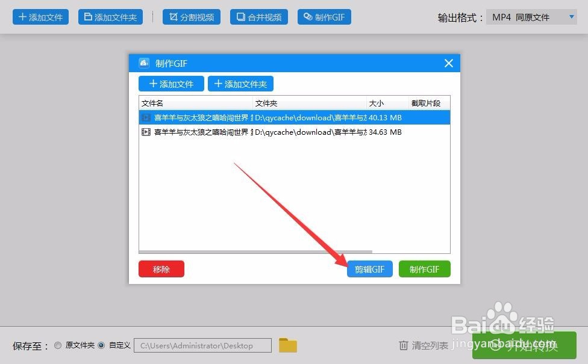Click the film icon of the 34.63 MB file

click(x=146, y=132)
